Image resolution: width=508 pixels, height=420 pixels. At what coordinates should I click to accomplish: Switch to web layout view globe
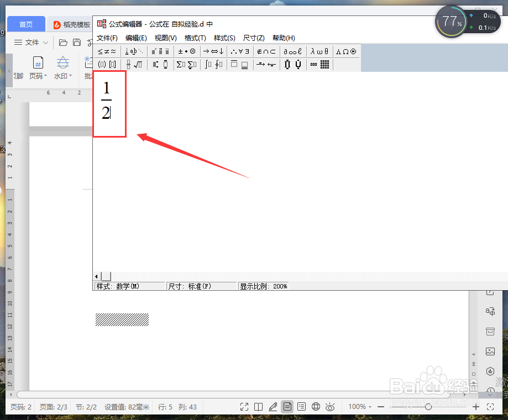316,407
